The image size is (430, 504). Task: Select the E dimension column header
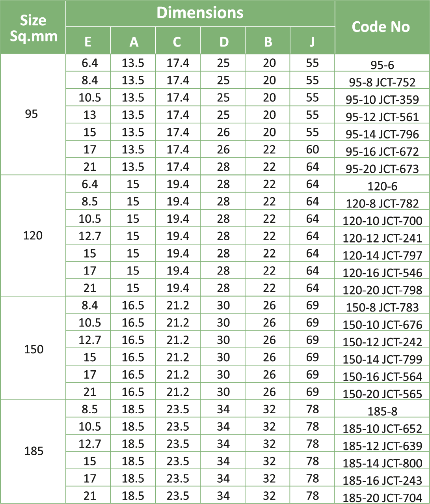click(88, 41)
